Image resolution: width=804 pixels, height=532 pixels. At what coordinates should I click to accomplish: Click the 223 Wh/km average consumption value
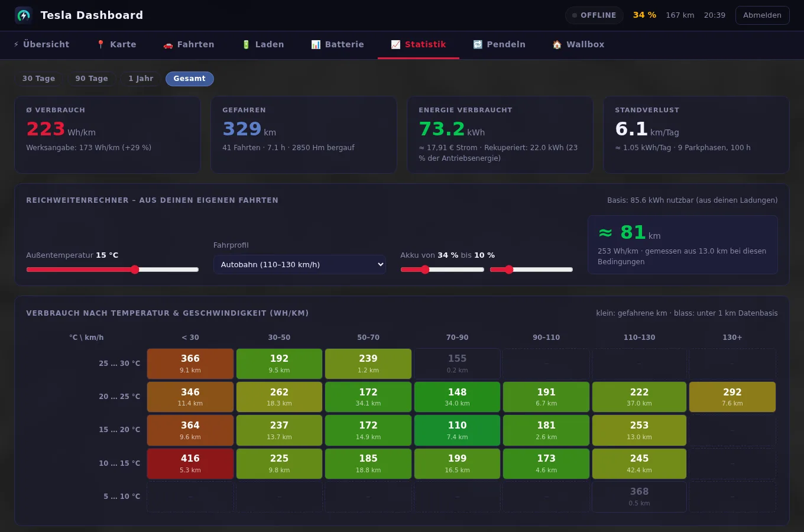pos(61,129)
